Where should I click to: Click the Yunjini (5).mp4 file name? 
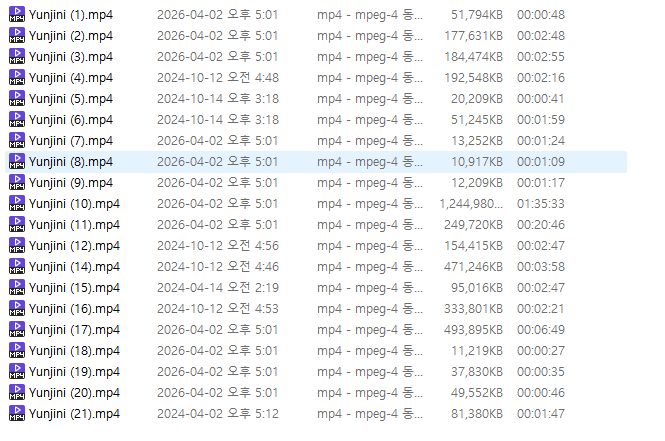(x=71, y=98)
